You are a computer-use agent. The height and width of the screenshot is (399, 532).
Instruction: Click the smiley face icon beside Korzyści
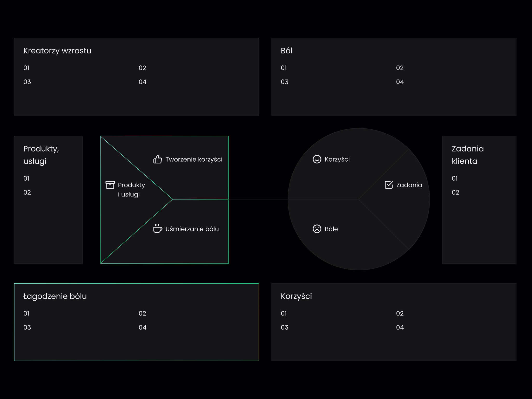tap(317, 159)
